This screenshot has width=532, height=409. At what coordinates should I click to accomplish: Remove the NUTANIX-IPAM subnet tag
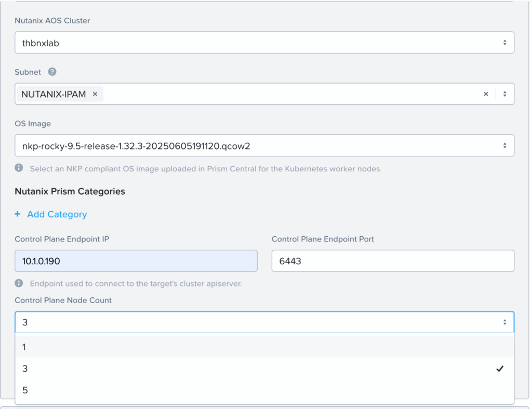pos(96,94)
